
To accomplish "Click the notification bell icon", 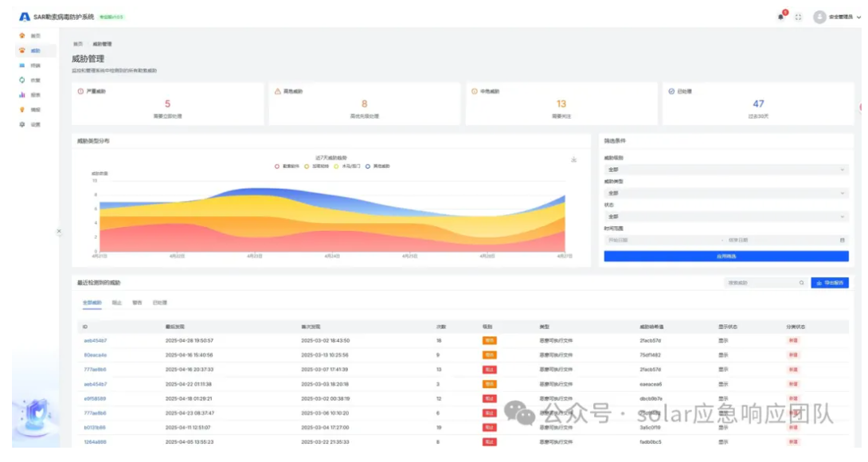I will [x=780, y=17].
